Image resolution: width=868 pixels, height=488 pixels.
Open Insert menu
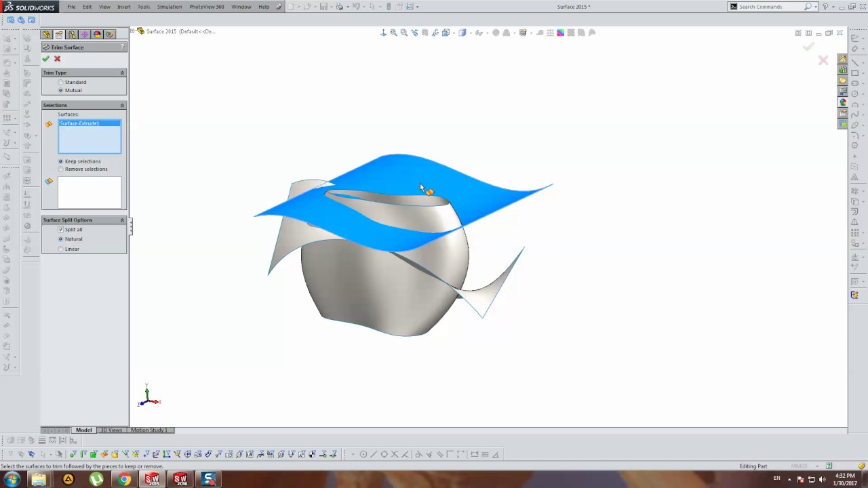(123, 7)
